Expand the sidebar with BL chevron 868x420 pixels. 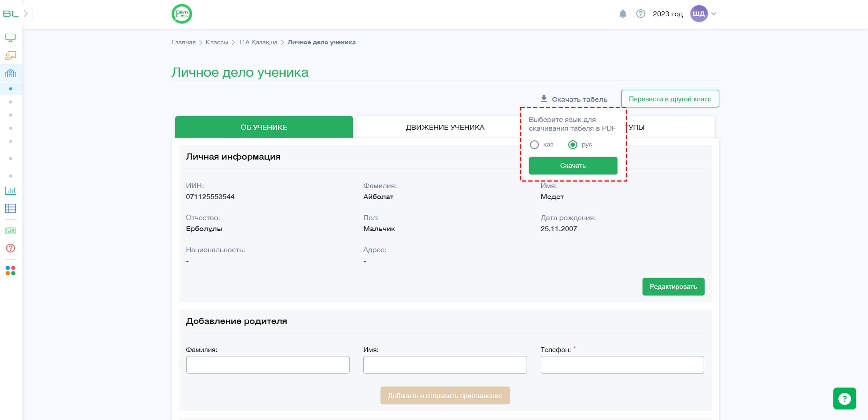click(x=26, y=14)
